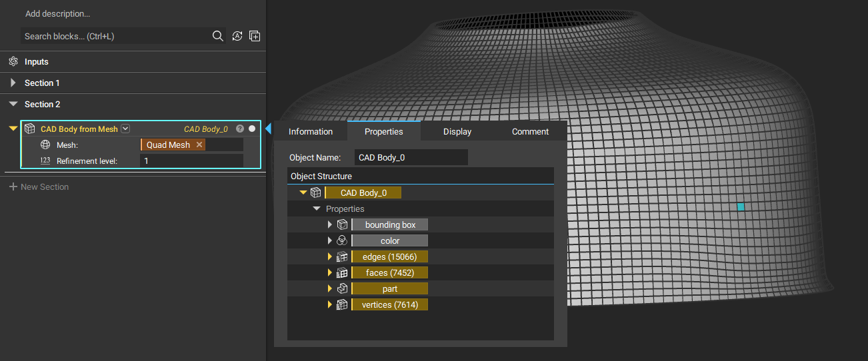Click the bounding box cube icon
Screen dimensions: 868x361
click(x=342, y=224)
